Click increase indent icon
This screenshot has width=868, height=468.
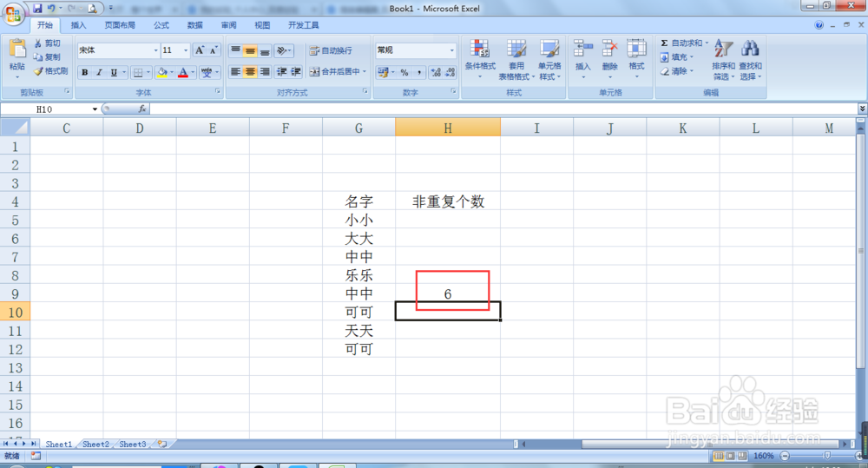coord(296,72)
